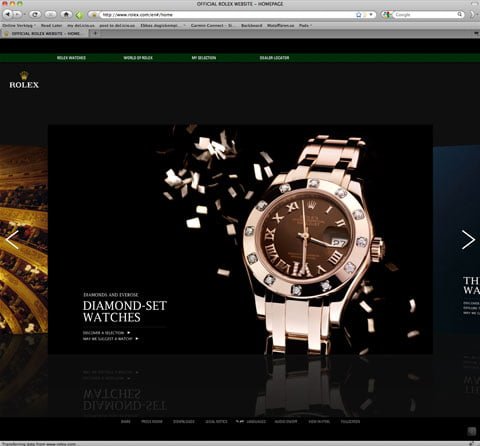Open the my del.icio.us bookmark
480x446 pixels.
81,25
